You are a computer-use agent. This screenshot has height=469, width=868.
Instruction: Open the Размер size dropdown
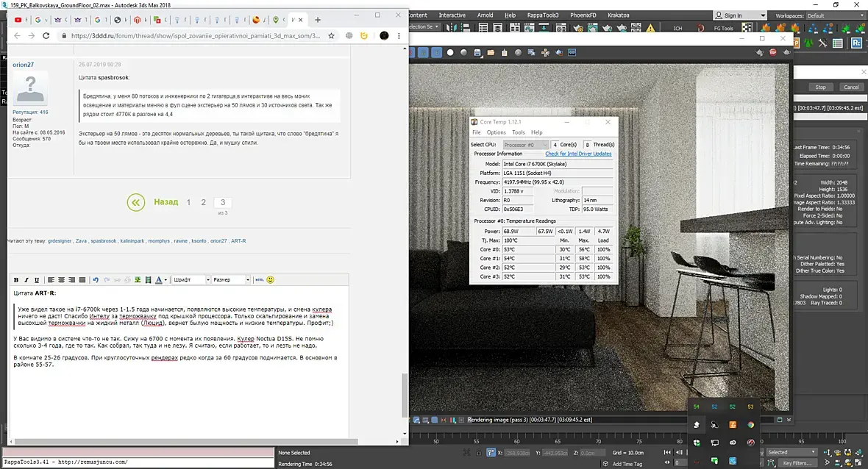(x=231, y=280)
